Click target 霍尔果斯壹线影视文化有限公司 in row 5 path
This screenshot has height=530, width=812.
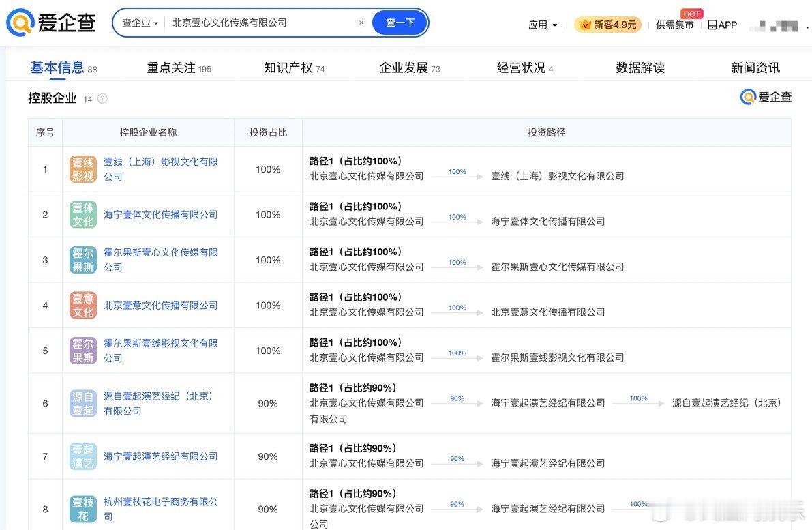[557, 357]
